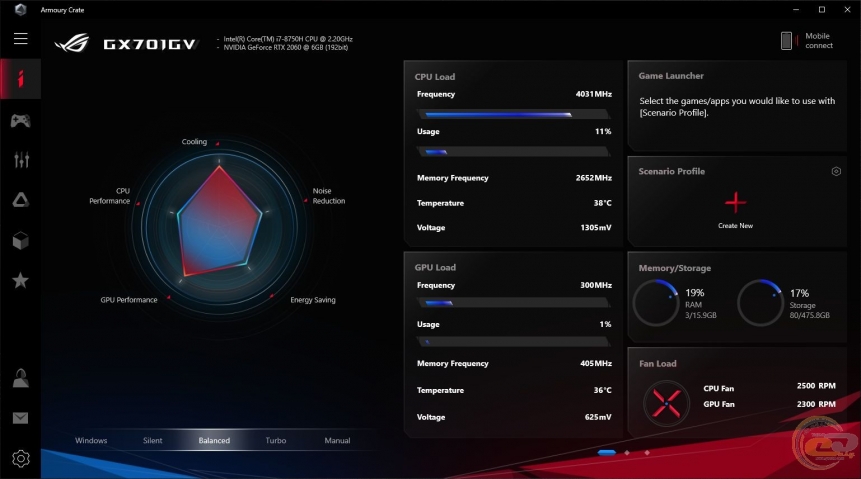The height and width of the screenshot is (479, 861).
Task: Click the Create New label
Action: (x=735, y=226)
